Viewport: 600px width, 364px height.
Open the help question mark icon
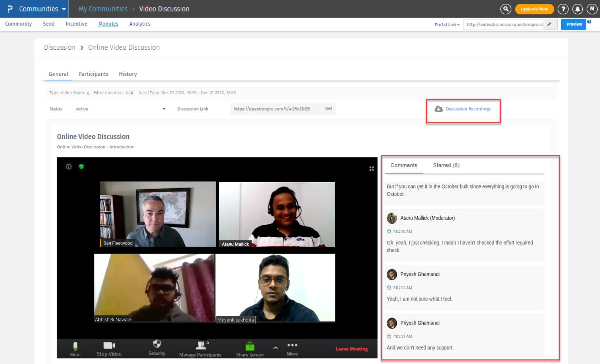pos(563,9)
